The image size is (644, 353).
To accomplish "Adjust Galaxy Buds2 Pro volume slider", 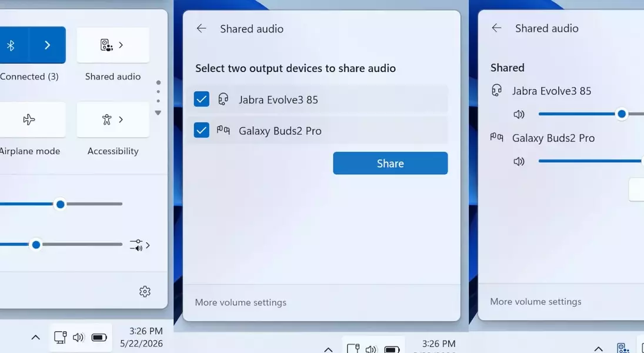I will click(592, 161).
